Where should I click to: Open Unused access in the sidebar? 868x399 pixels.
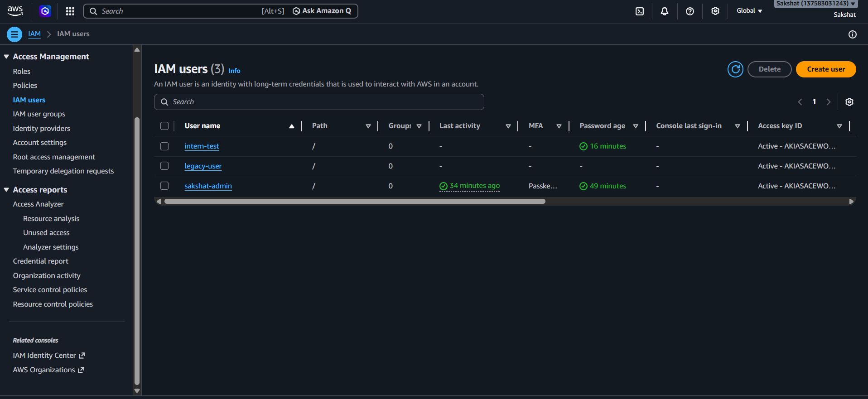46,233
